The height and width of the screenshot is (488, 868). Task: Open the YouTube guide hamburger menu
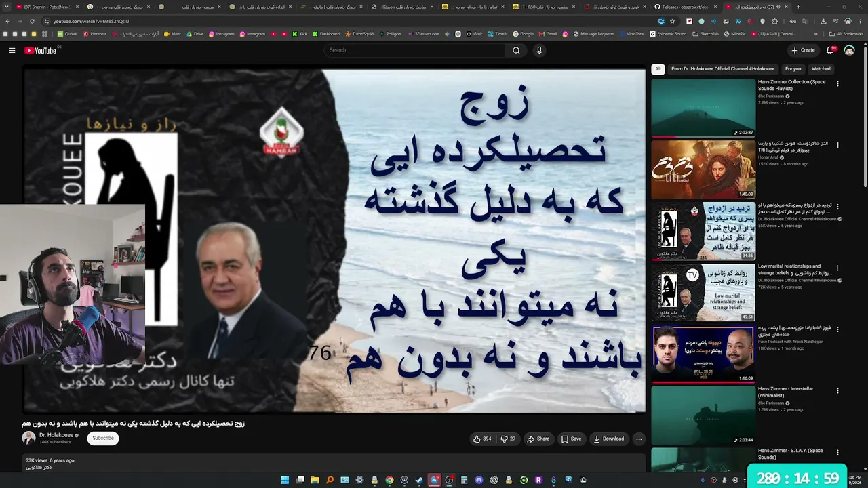12,50
